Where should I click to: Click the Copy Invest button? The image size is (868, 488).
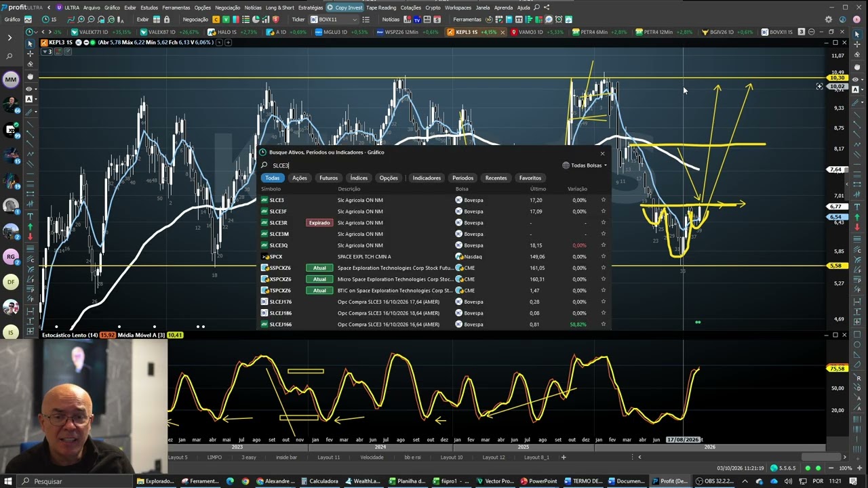(x=345, y=7)
